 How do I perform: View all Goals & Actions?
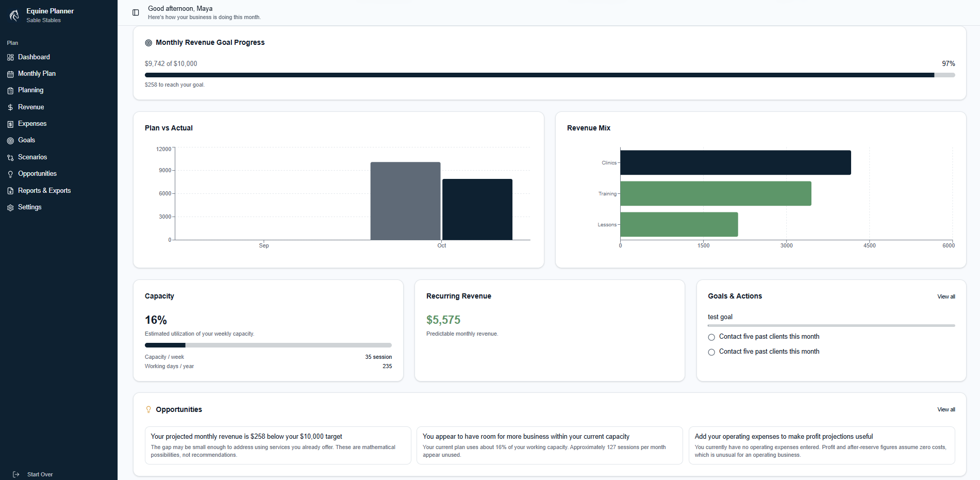pos(946,296)
